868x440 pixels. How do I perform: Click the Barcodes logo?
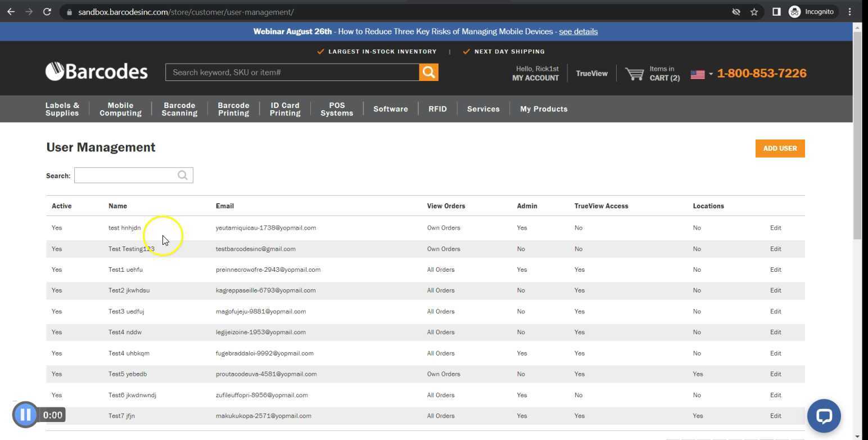click(97, 71)
